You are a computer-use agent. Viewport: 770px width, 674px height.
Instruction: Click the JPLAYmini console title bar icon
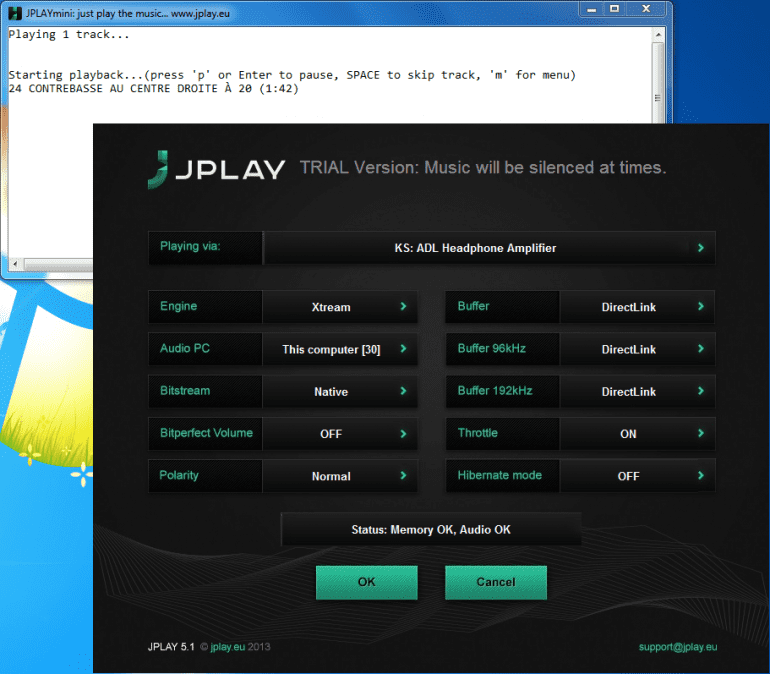coord(15,9)
